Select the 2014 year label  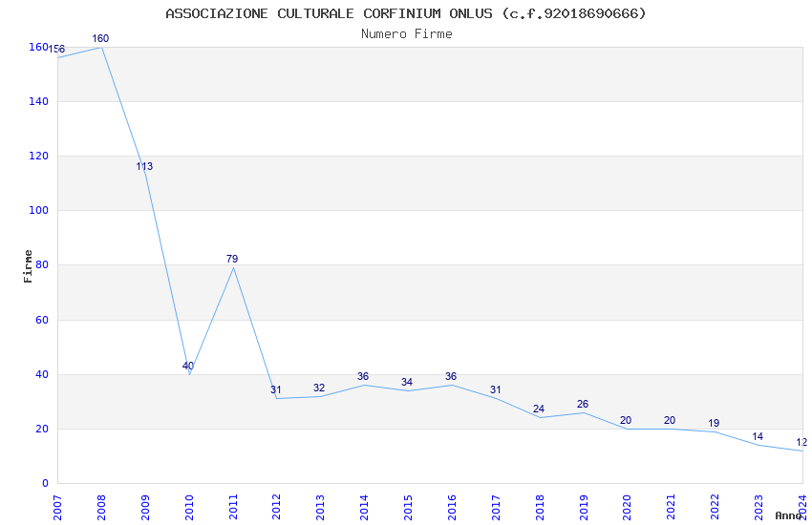coord(364,508)
